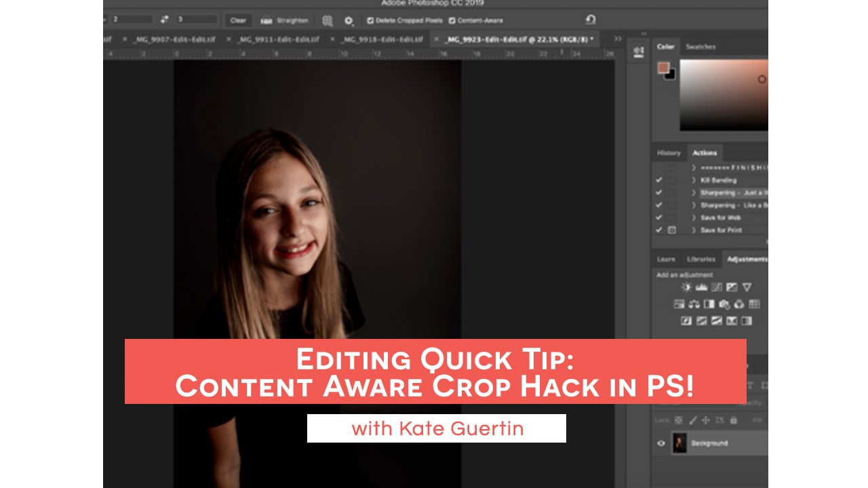
Task: Add a Hue/Saturation adjustment
Action: click(x=679, y=304)
